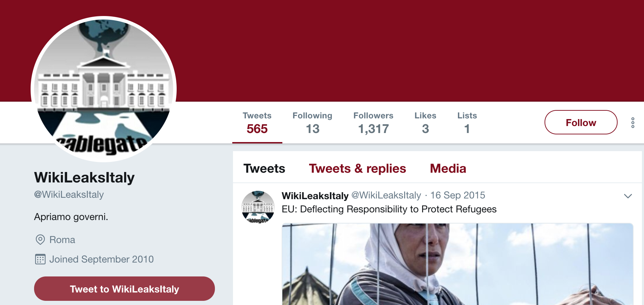Screen dimensions: 644x305
Task: Open the Likes count tab
Action: pyautogui.click(x=425, y=123)
